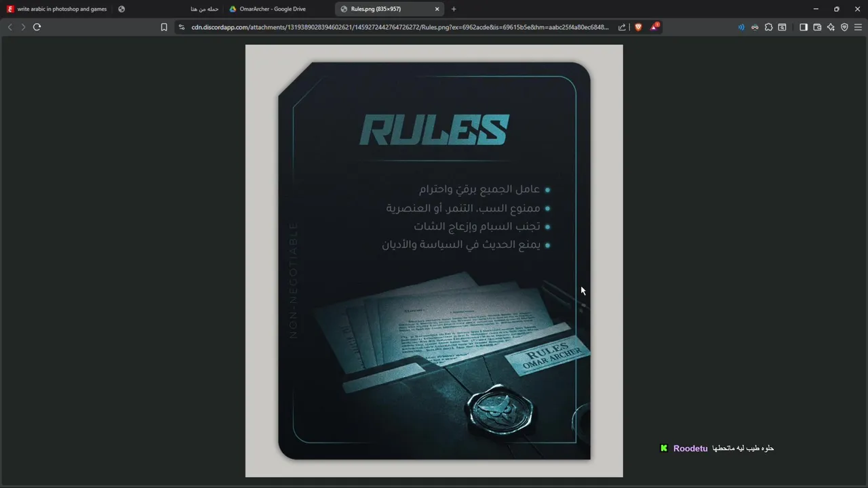Open the Brave Wallet icon

coord(817,27)
